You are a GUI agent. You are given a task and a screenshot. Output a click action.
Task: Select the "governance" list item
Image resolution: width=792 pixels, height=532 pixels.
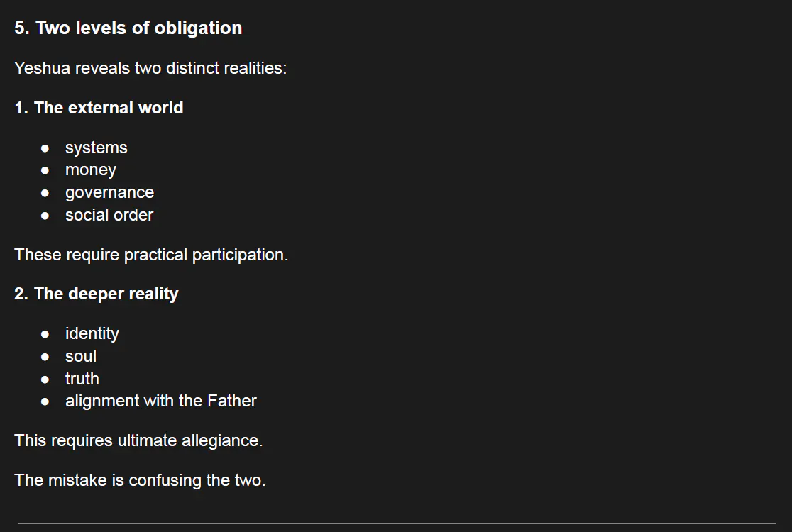pyautogui.click(x=109, y=192)
